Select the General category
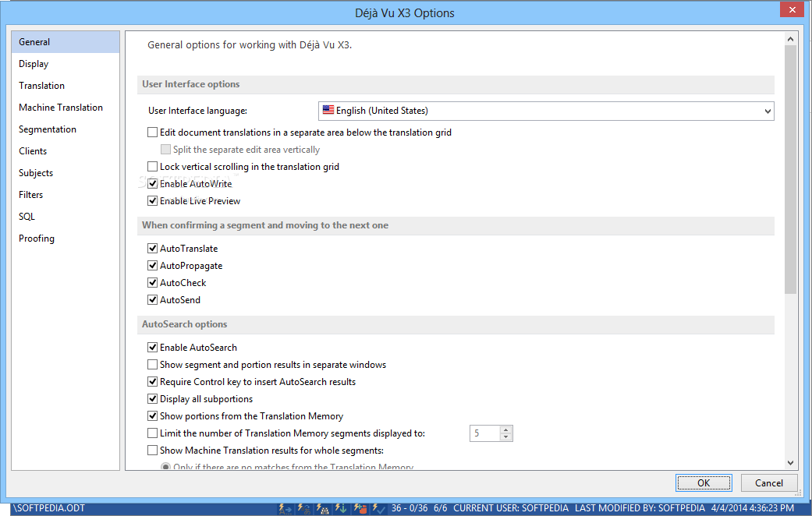This screenshot has height=516, width=812. pos(66,42)
